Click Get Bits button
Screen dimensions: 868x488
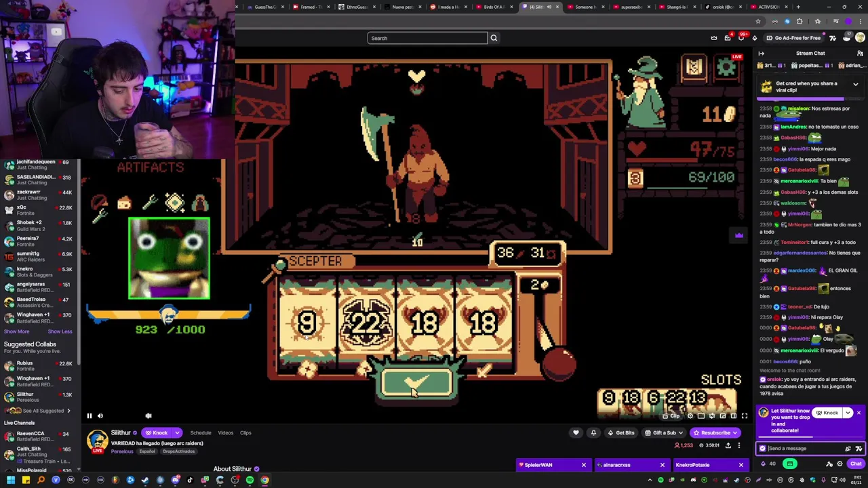tap(620, 432)
